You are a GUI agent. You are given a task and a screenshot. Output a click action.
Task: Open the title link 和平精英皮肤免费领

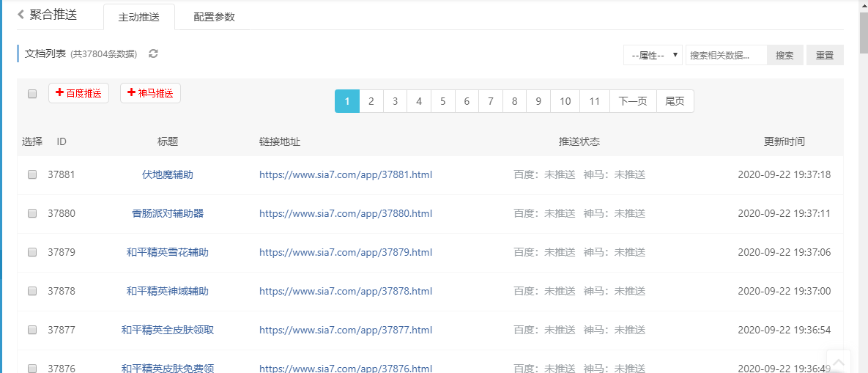[x=168, y=368]
